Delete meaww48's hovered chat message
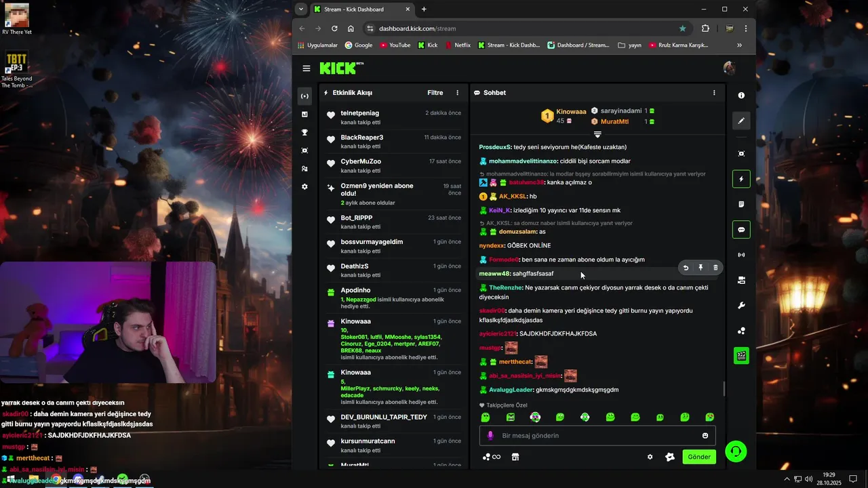868x488 pixels. click(715, 268)
